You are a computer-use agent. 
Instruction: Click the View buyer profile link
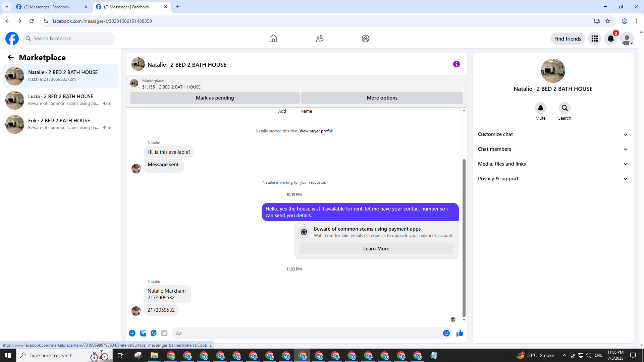pos(316,131)
